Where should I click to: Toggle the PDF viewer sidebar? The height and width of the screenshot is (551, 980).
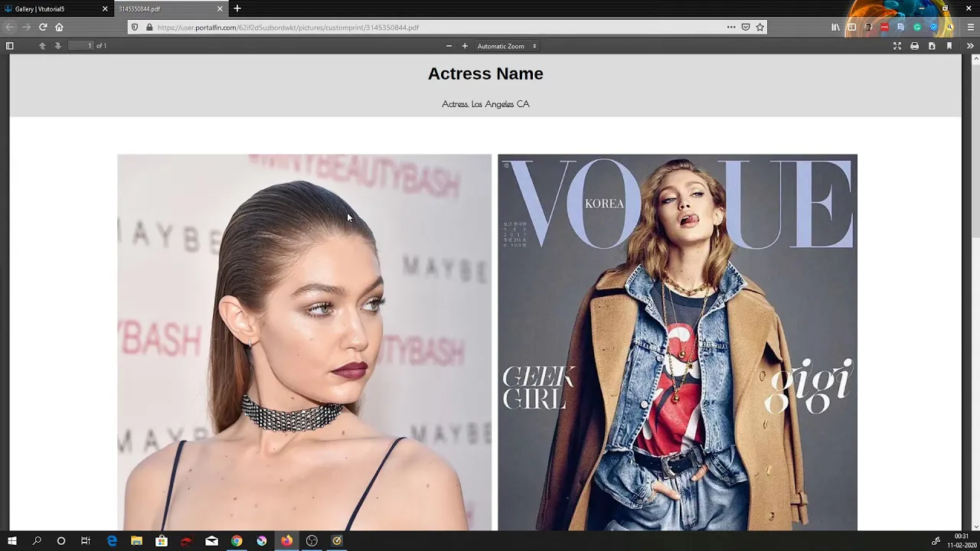pyautogui.click(x=10, y=46)
